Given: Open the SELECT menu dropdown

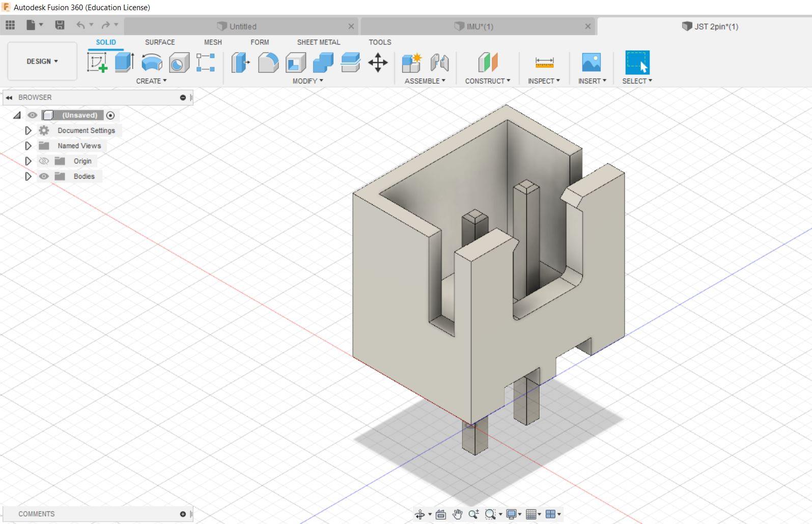Looking at the screenshot, I should [x=637, y=81].
